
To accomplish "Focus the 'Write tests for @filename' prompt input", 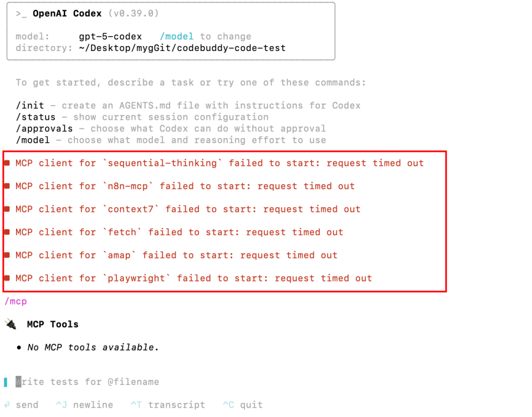I will click(89, 382).
